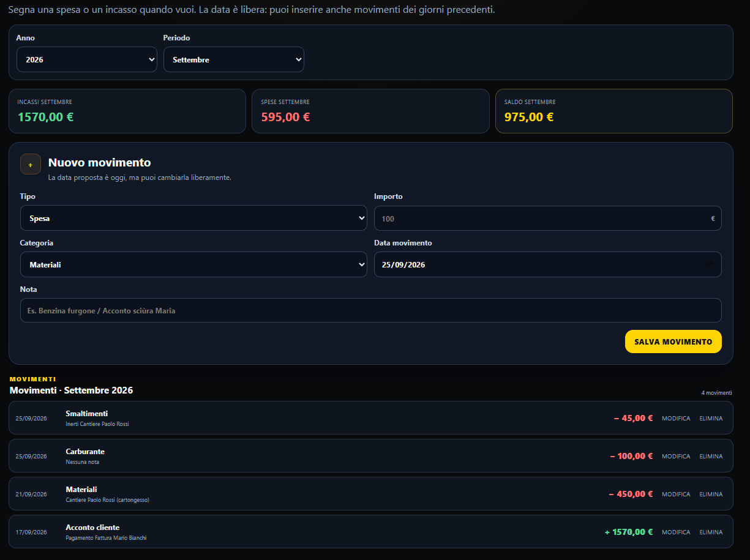750x560 pixels.
Task: Click the date 21/09/2026 in the movements list
Action: pyautogui.click(x=31, y=495)
